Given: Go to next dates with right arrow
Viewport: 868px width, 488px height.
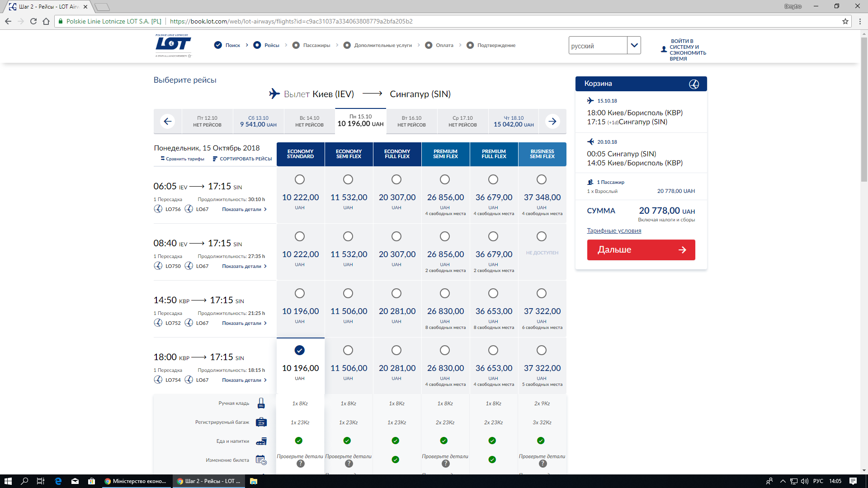Looking at the screenshot, I should (552, 121).
